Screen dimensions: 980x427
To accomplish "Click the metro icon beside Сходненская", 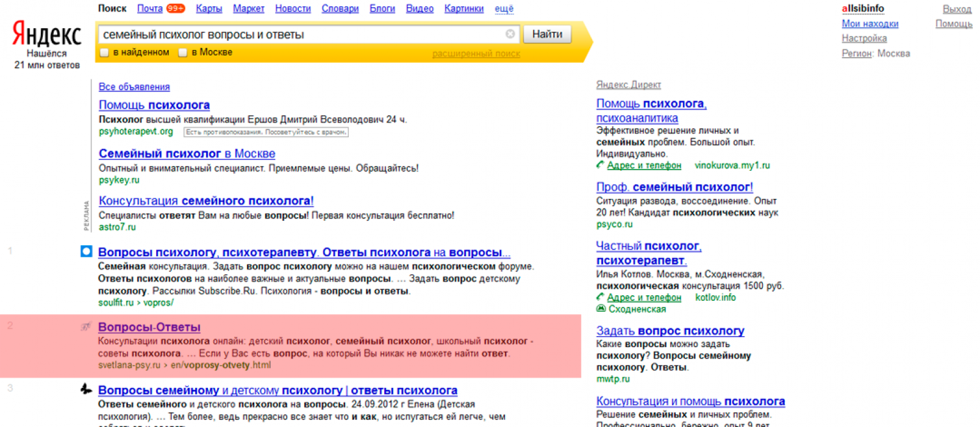I will point(601,309).
